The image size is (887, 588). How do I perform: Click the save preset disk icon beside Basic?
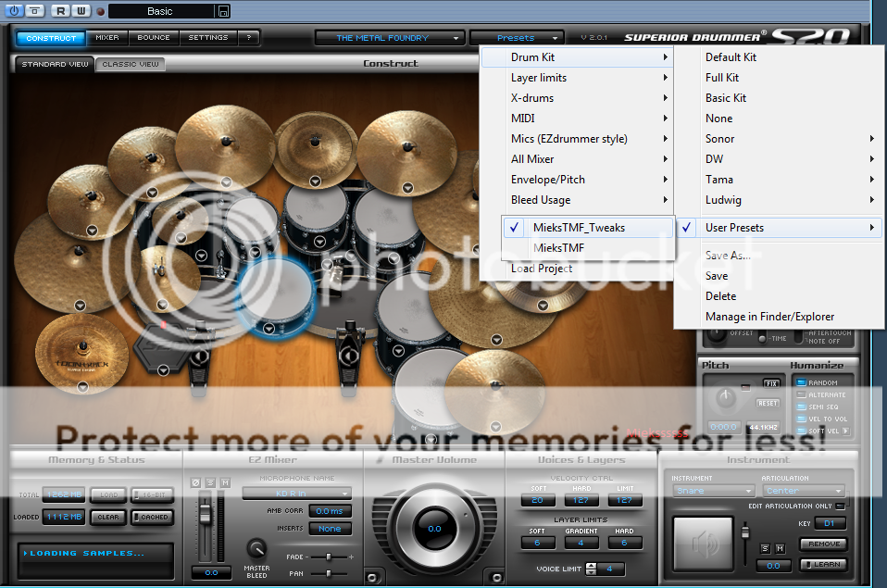[x=223, y=11]
